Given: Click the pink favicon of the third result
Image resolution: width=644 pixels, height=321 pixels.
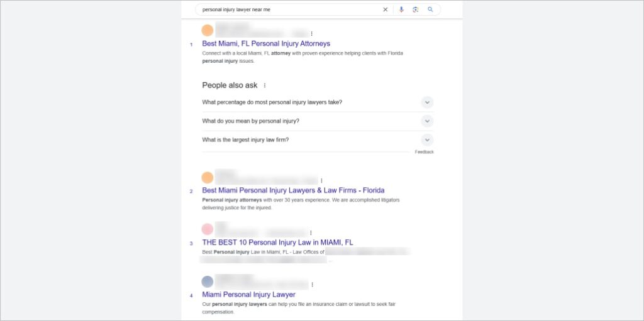Looking at the screenshot, I should 208,229.
